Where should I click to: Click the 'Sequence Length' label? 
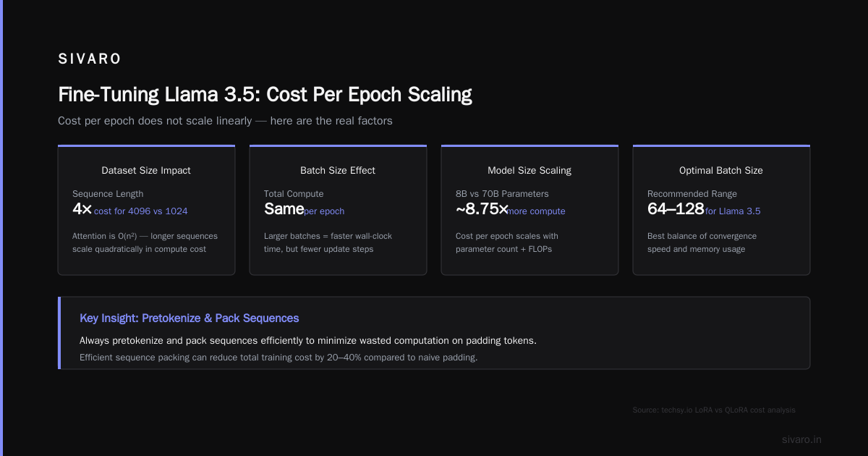(x=108, y=194)
